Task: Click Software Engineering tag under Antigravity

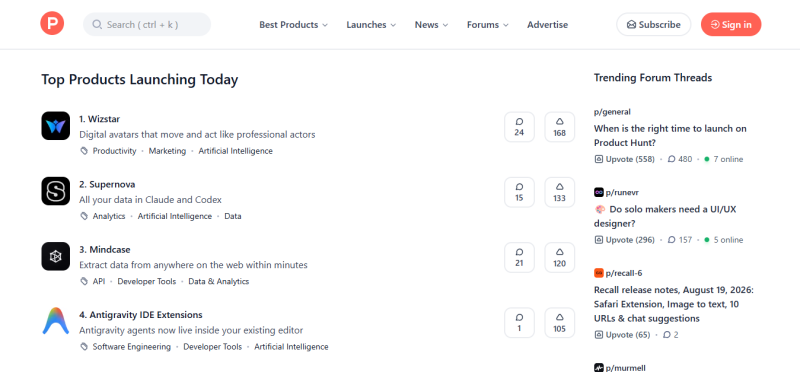Action: point(132,347)
